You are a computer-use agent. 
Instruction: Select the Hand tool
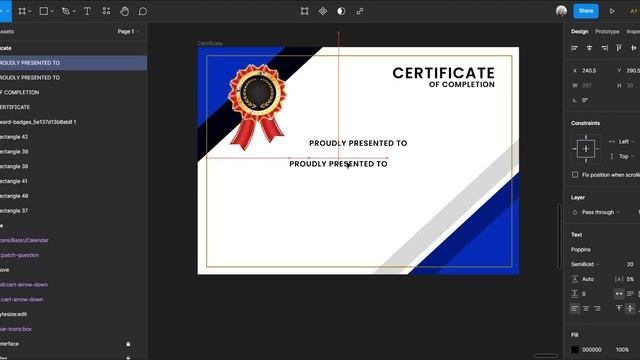point(124,11)
